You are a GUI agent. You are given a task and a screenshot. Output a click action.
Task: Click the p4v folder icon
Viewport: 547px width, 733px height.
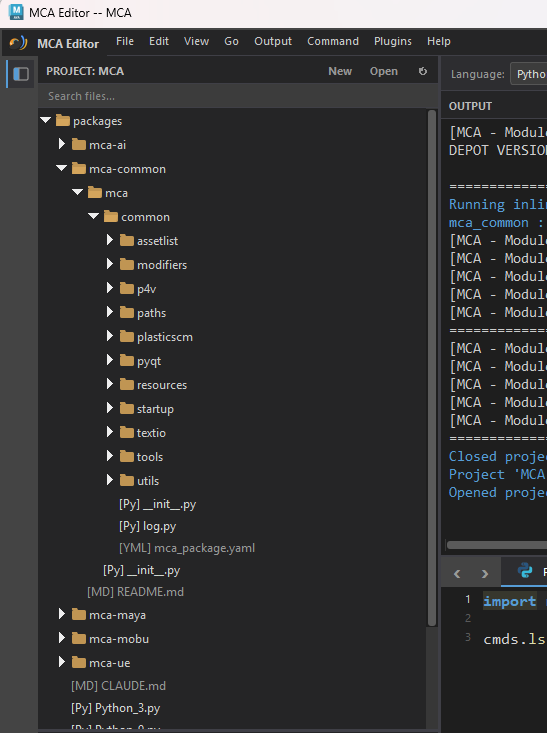coord(127,288)
